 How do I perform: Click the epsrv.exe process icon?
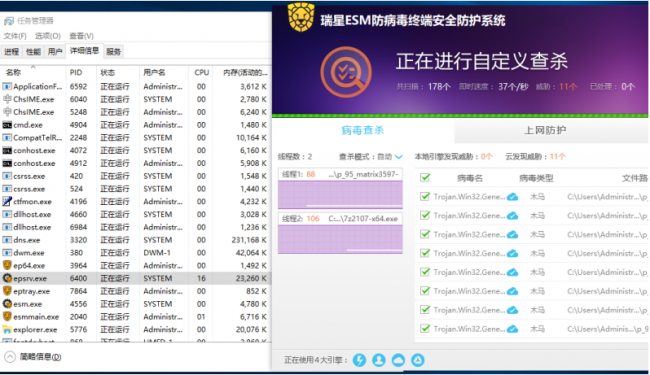(7, 278)
